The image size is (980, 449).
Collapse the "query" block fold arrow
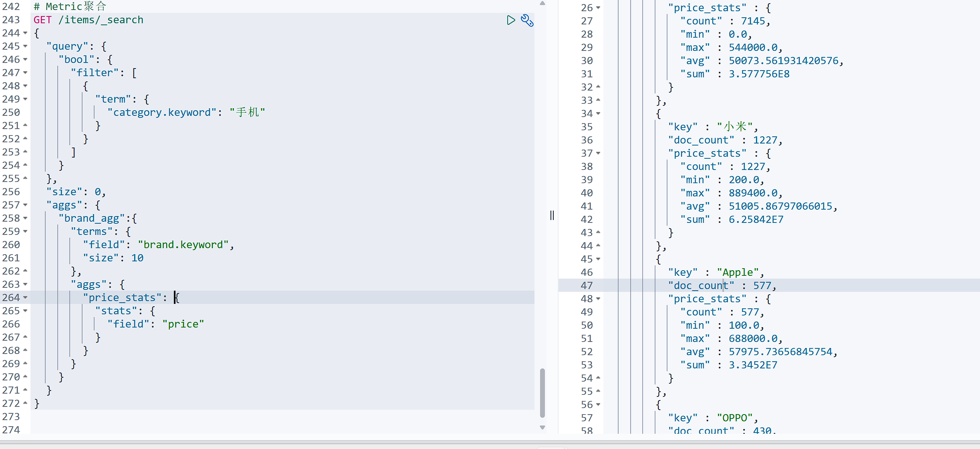click(25, 47)
